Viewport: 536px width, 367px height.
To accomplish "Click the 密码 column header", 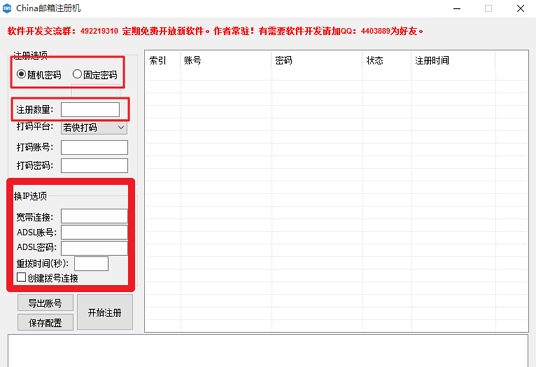I will coord(317,61).
